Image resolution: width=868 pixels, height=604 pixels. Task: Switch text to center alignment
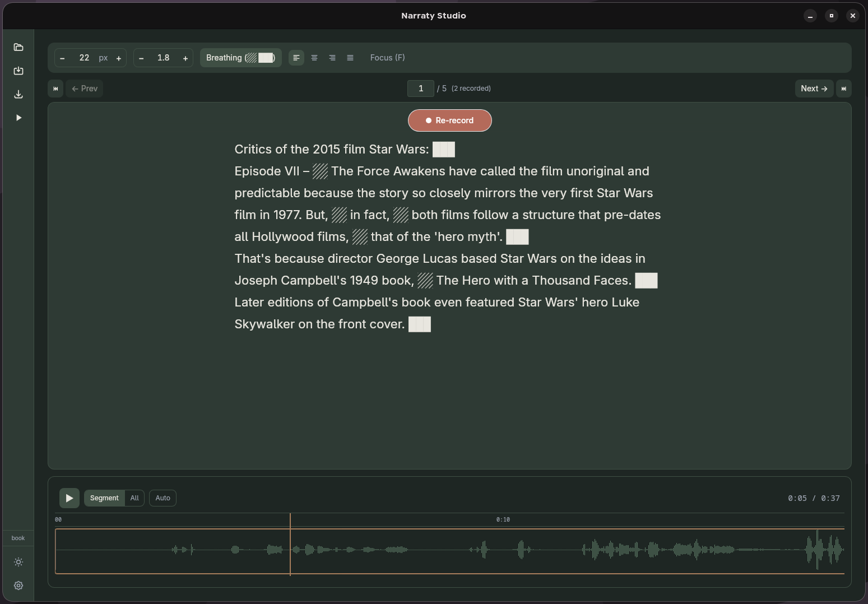tap(314, 58)
